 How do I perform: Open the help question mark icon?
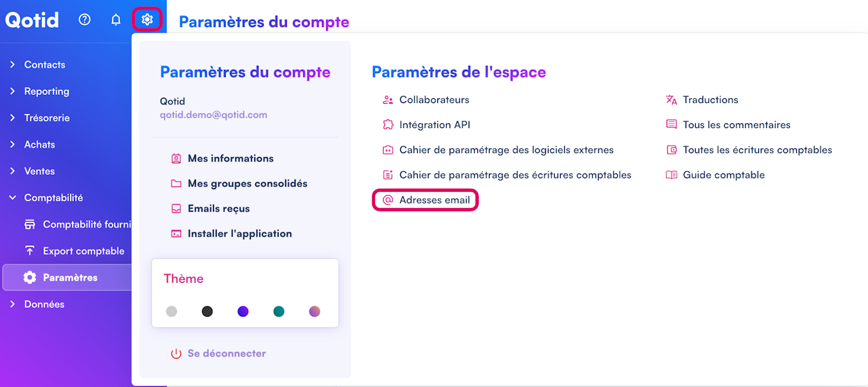point(85,20)
